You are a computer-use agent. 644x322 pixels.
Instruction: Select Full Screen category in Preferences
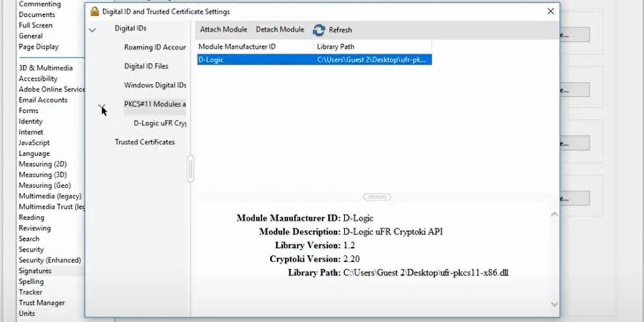point(35,26)
